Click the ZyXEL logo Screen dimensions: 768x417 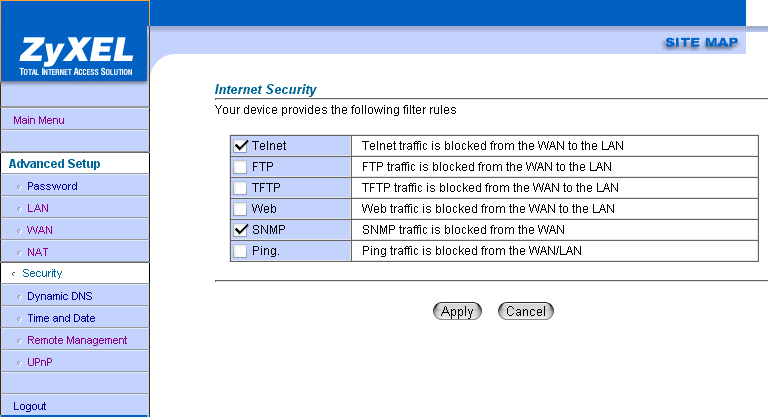pos(73,55)
